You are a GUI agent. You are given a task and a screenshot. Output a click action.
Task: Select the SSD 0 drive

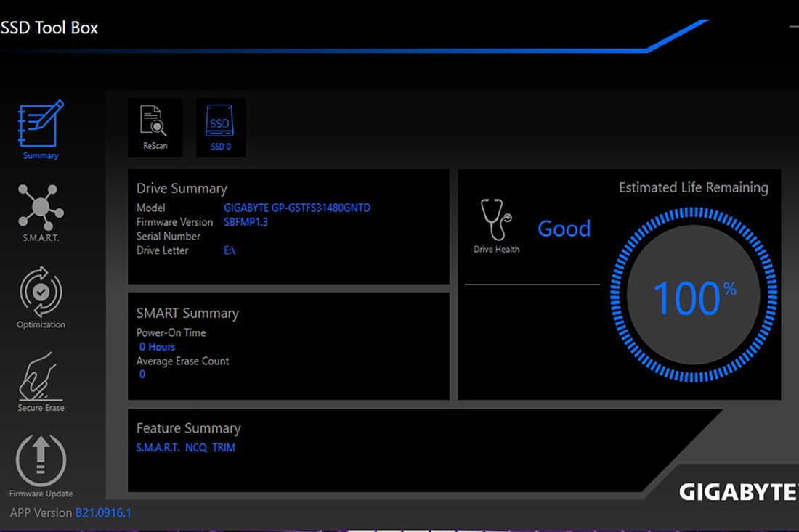coord(221,128)
